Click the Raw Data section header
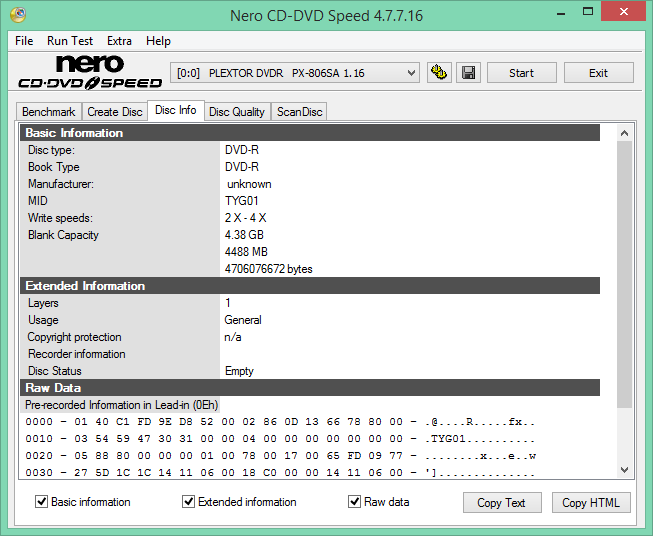This screenshot has height=536, width=653. tap(310, 388)
